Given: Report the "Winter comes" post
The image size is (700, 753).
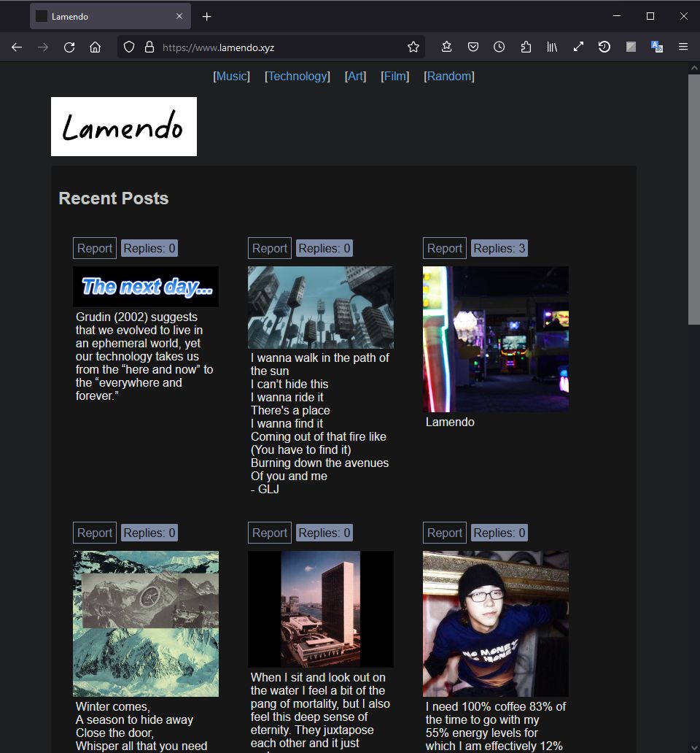Looking at the screenshot, I should pos(95,533).
